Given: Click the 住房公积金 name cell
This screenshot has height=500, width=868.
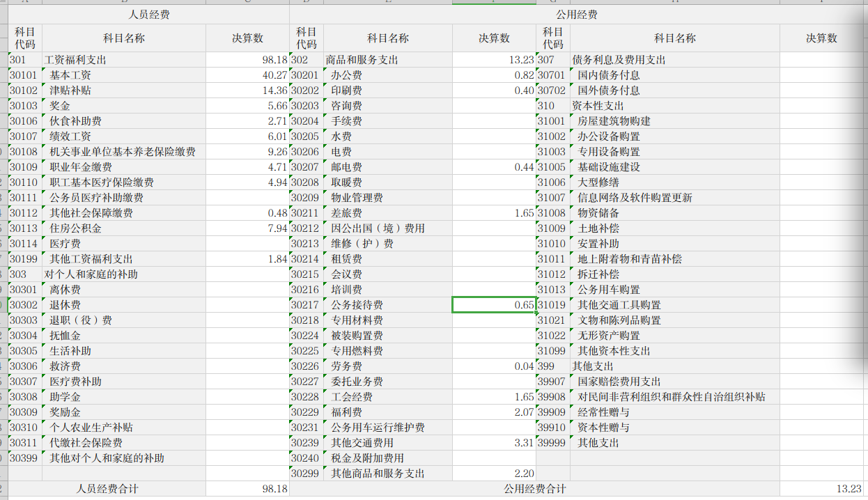Looking at the screenshot, I should point(123,228).
